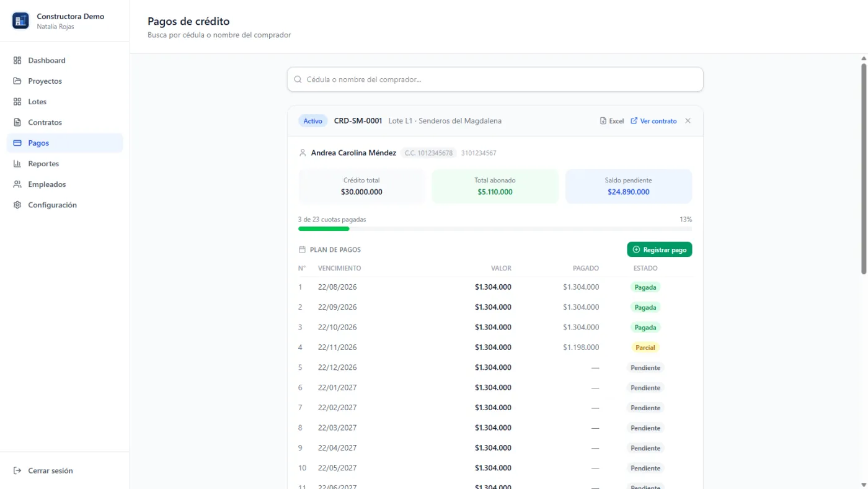Click the external-link icon beside Ver contrato
The image size is (868, 489).
pyautogui.click(x=634, y=121)
